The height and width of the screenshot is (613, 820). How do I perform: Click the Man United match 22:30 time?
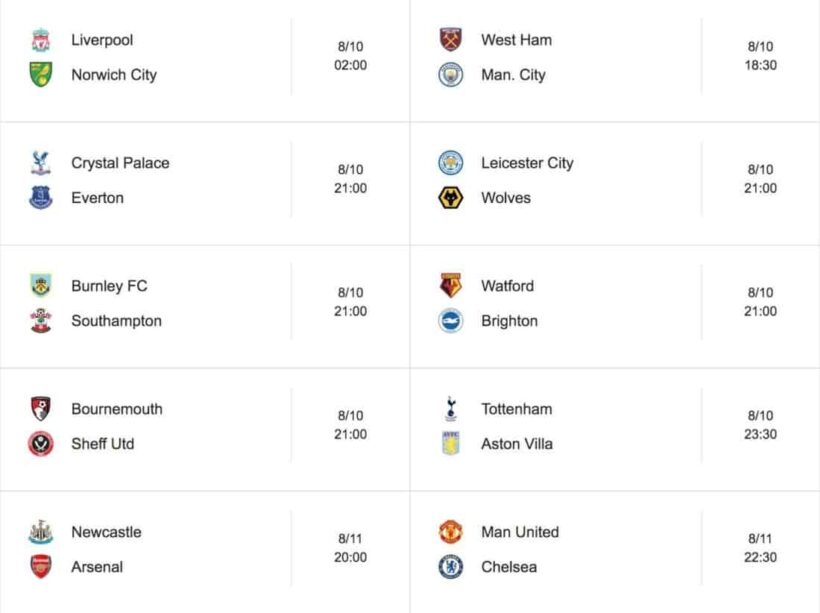click(760, 557)
